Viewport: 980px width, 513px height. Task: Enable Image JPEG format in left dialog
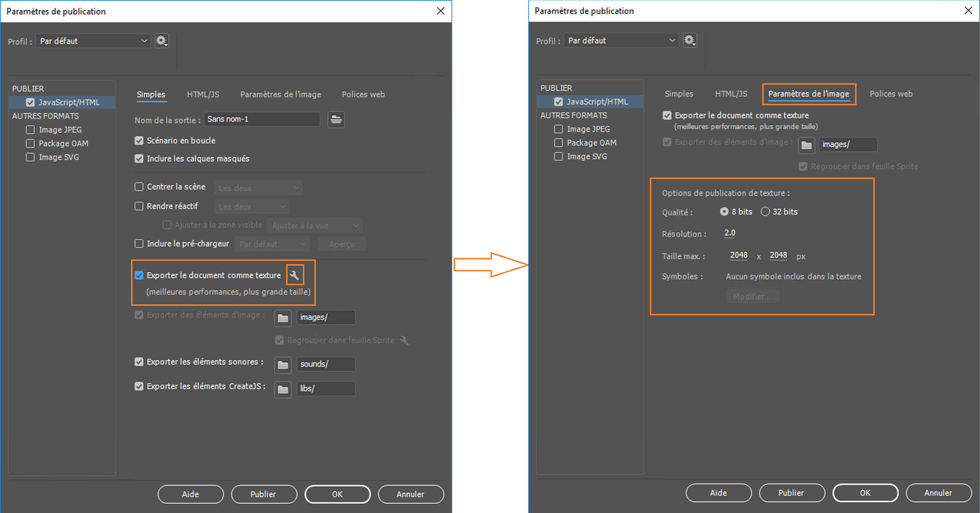[30, 130]
